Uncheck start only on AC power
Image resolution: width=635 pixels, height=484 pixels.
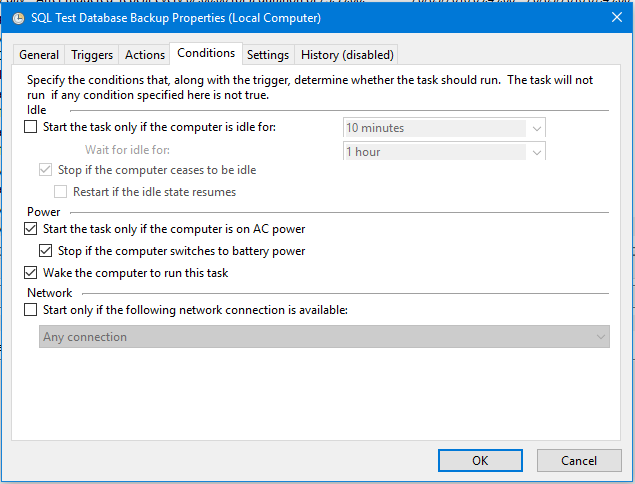click(x=30, y=229)
